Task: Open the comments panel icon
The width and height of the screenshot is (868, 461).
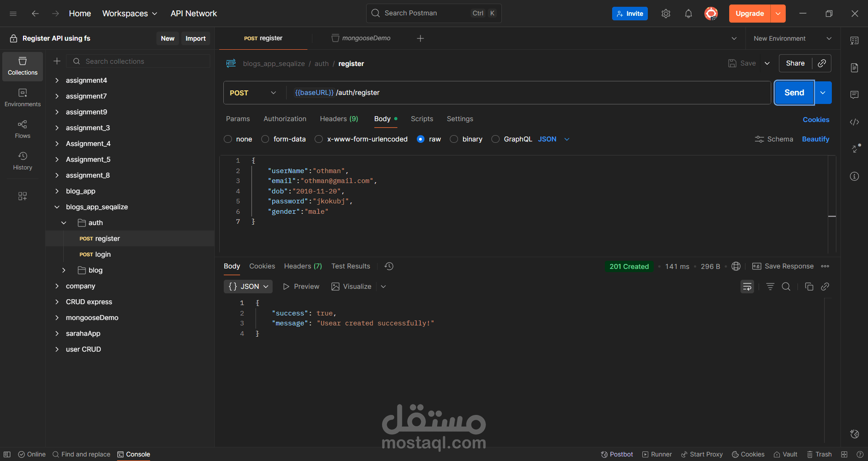Action: click(x=855, y=94)
